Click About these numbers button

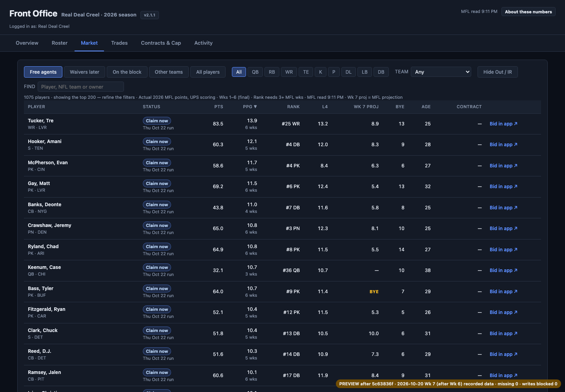pyautogui.click(x=528, y=12)
